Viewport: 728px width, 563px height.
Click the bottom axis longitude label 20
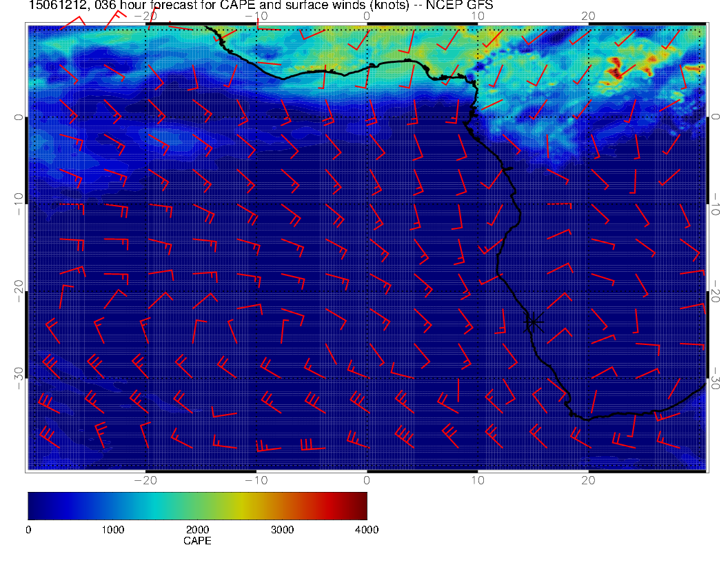tap(587, 480)
